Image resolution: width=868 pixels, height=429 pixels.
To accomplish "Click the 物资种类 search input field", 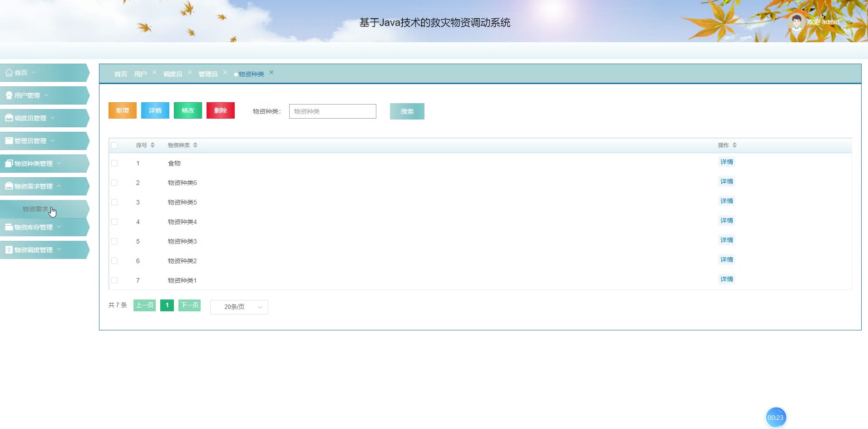I will [x=333, y=111].
